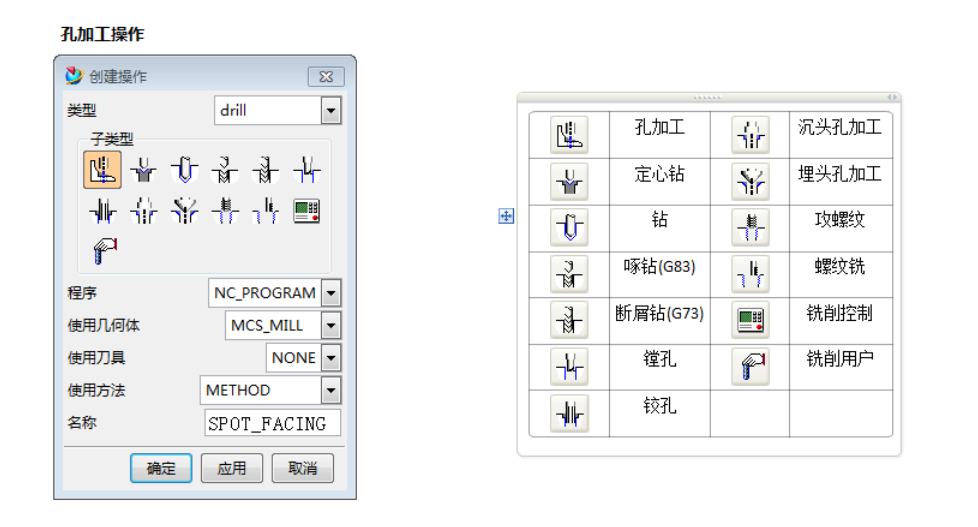Click the 使用方法 label
Image resolution: width=978 pixels, height=527 pixels.
click(x=96, y=390)
